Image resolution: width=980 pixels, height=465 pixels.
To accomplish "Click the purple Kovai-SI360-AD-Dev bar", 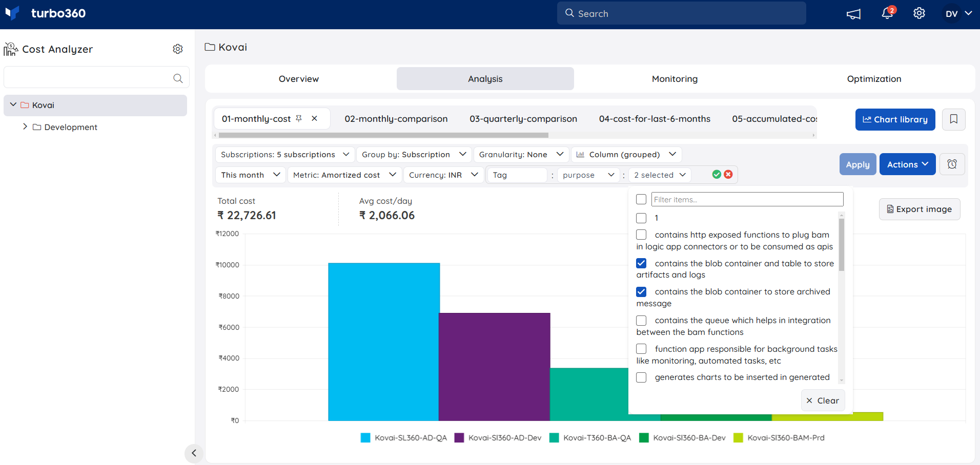I will [x=495, y=367].
